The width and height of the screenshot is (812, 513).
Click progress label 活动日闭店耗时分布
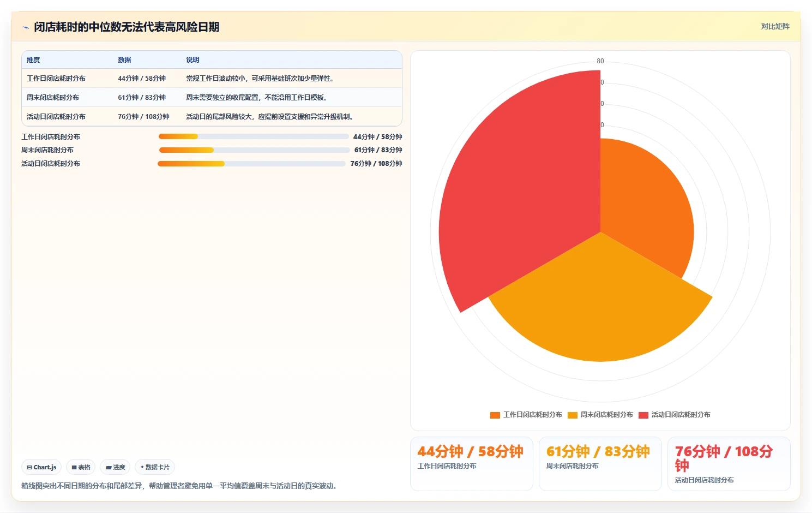pos(51,164)
